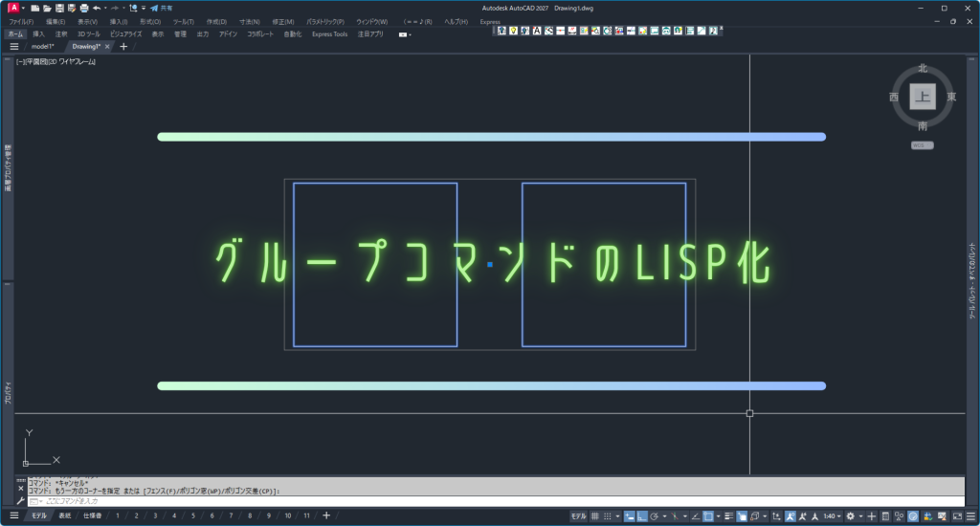The image size is (980, 526).
Task: Open the 挿入 ribbon tab
Action: (x=39, y=33)
